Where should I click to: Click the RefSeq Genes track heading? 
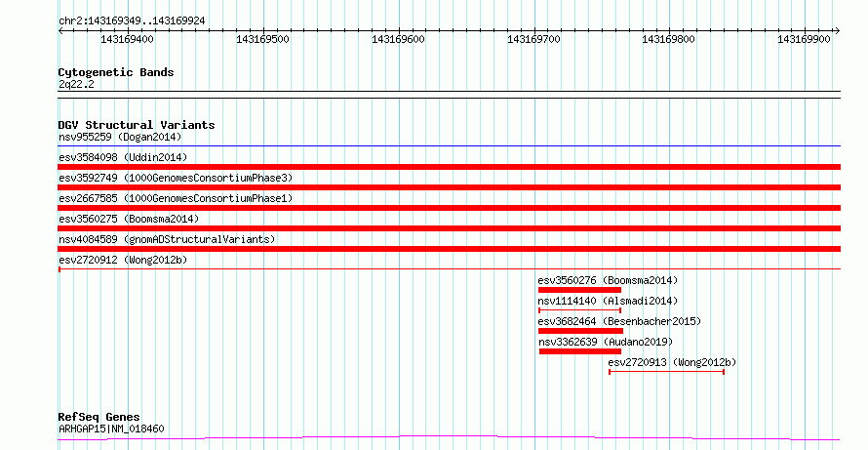(99, 417)
